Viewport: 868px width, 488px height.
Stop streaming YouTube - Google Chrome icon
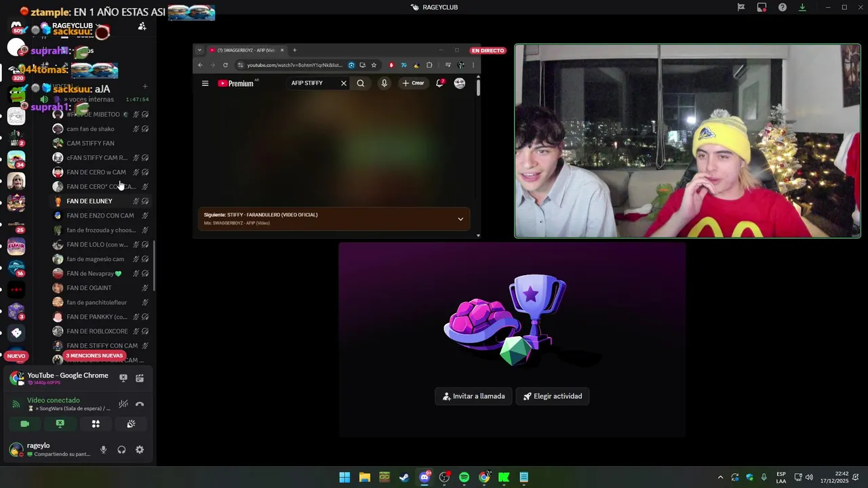click(x=123, y=378)
